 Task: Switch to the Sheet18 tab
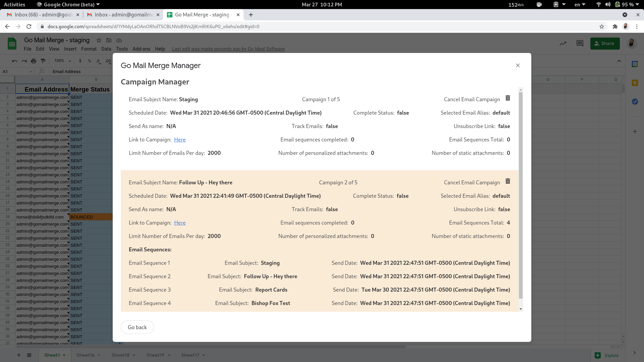click(x=120, y=355)
